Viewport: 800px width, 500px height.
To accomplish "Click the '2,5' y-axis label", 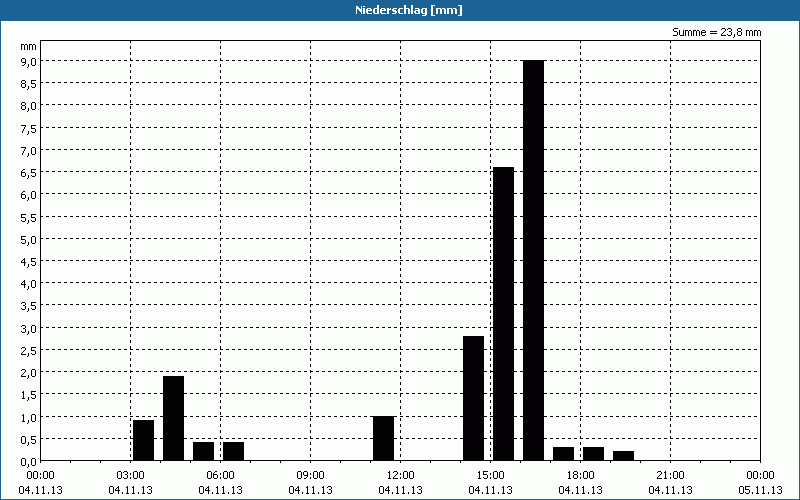I will pyautogui.click(x=29, y=351).
